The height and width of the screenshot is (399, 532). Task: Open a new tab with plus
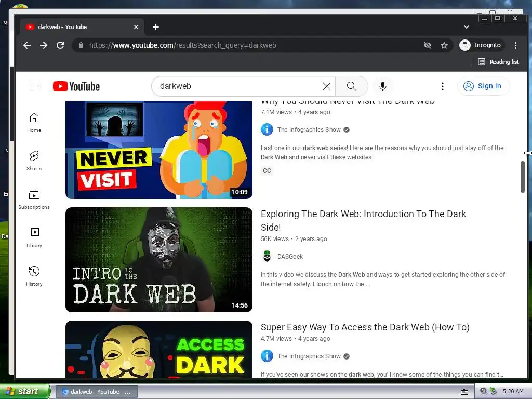156,27
